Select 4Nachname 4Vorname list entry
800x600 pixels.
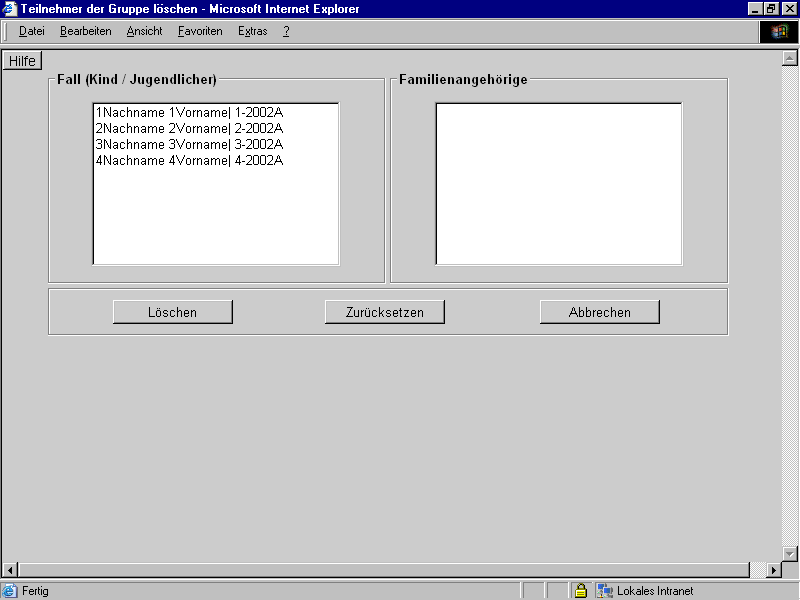click(x=188, y=160)
